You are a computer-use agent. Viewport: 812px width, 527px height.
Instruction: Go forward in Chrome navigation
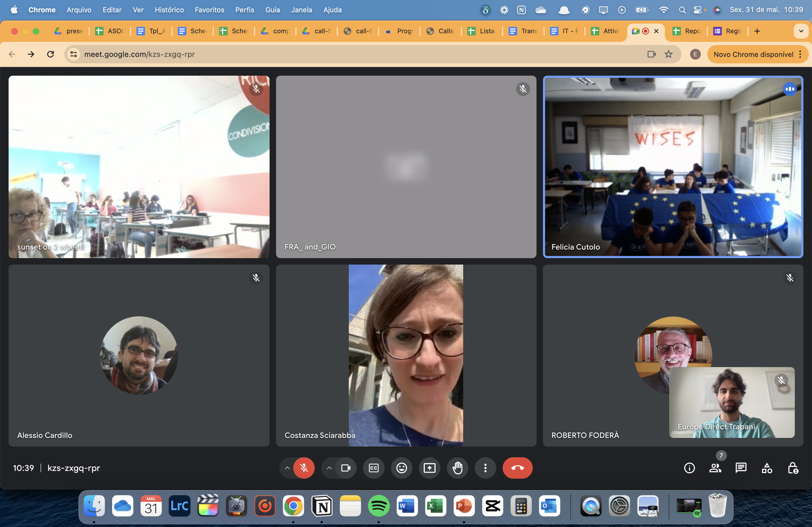point(31,54)
